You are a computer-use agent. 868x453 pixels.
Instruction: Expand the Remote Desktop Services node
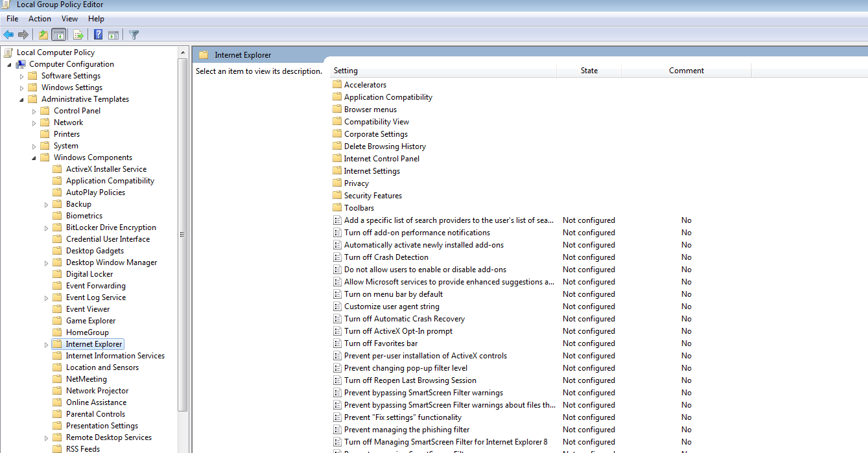tap(46, 438)
